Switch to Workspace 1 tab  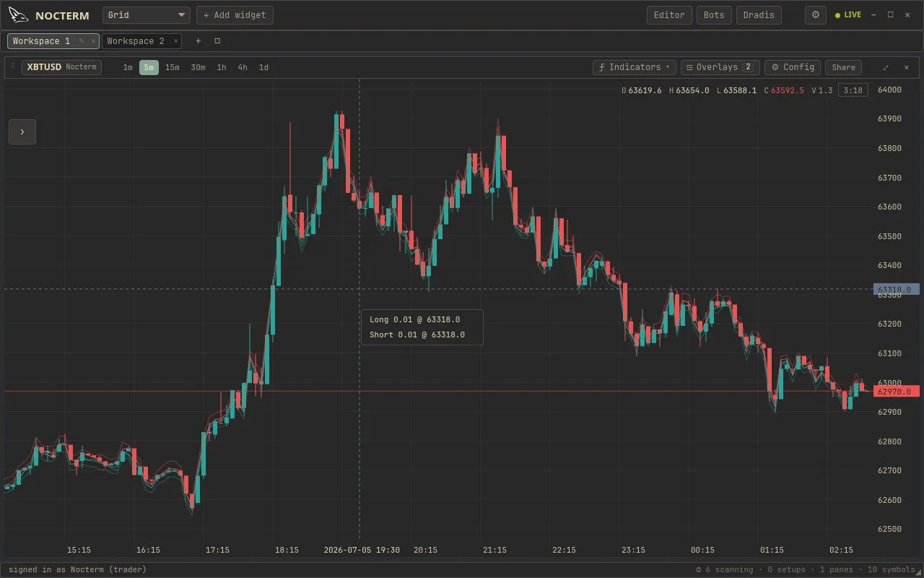tap(42, 41)
